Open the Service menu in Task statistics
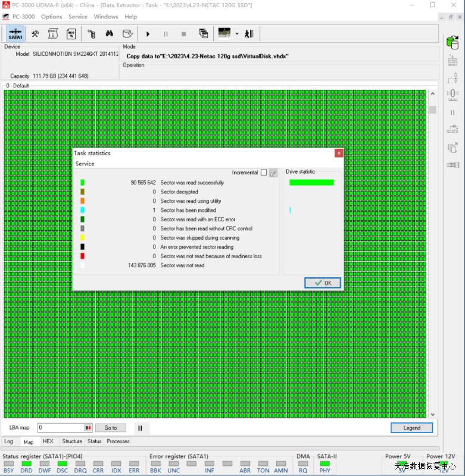This screenshot has height=476, width=465. point(85,164)
